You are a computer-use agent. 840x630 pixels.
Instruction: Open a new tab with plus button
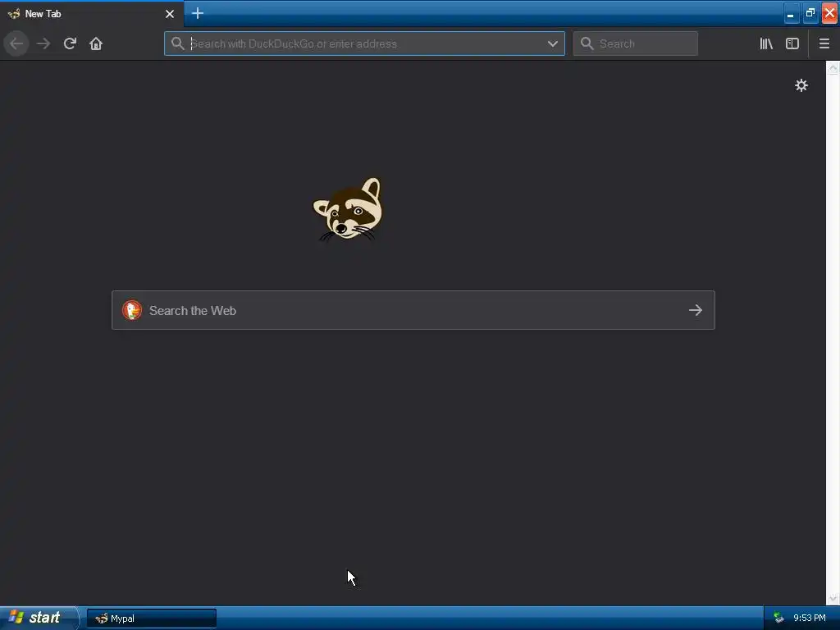click(198, 13)
